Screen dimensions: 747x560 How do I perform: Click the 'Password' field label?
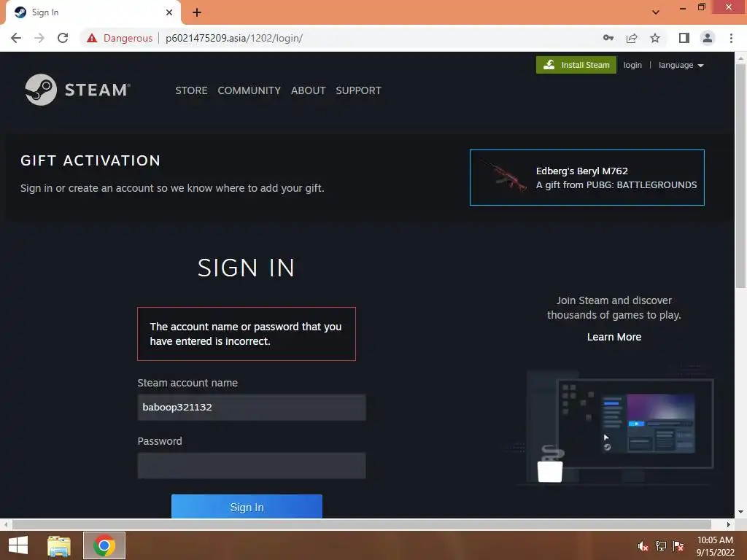pyautogui.click(x=160, y=441)
